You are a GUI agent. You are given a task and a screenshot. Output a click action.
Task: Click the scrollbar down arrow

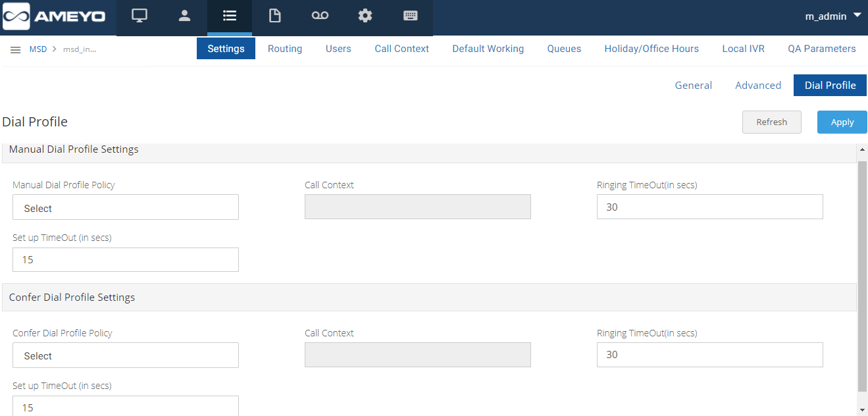[862, 410]
